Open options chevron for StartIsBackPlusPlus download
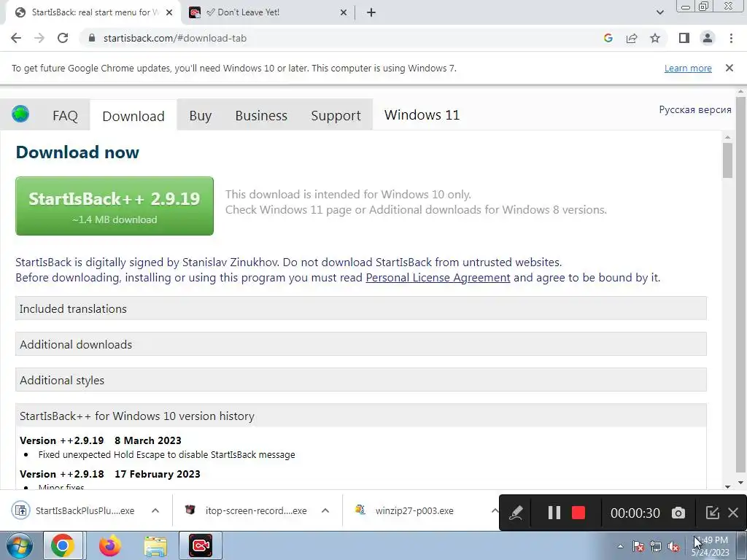Screen dimensions: 747x560 pos(155,510)
